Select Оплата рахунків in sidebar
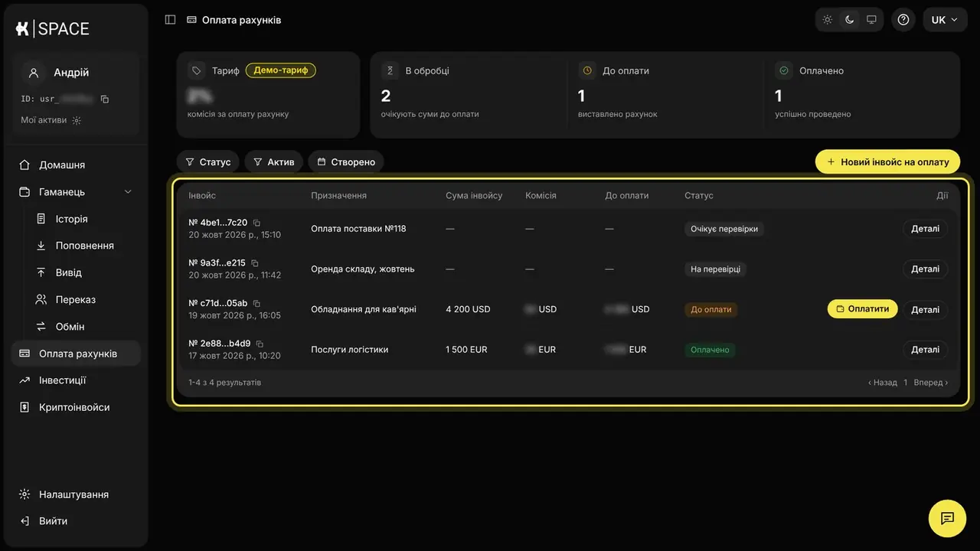 (77, 354)
